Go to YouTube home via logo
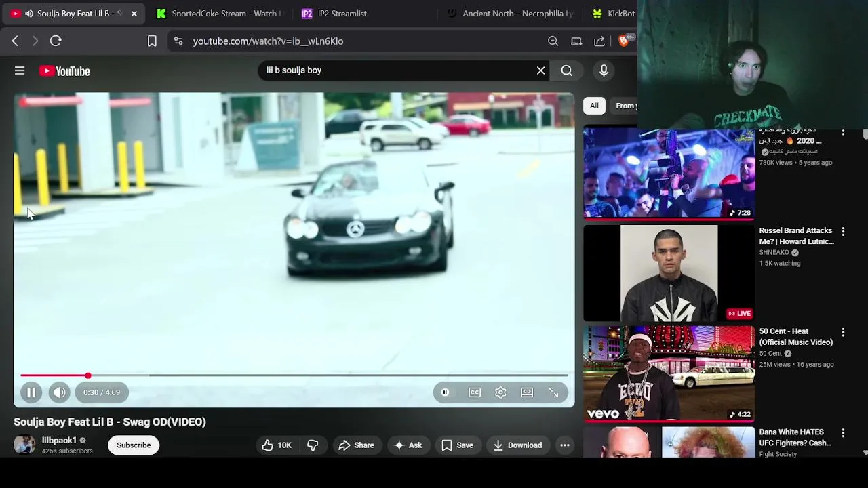 pyautogui.click(x=64, y=71)
